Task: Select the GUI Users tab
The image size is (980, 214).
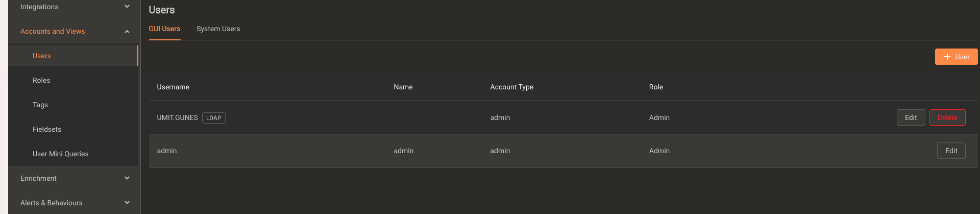Action: (x=164, y=29)
